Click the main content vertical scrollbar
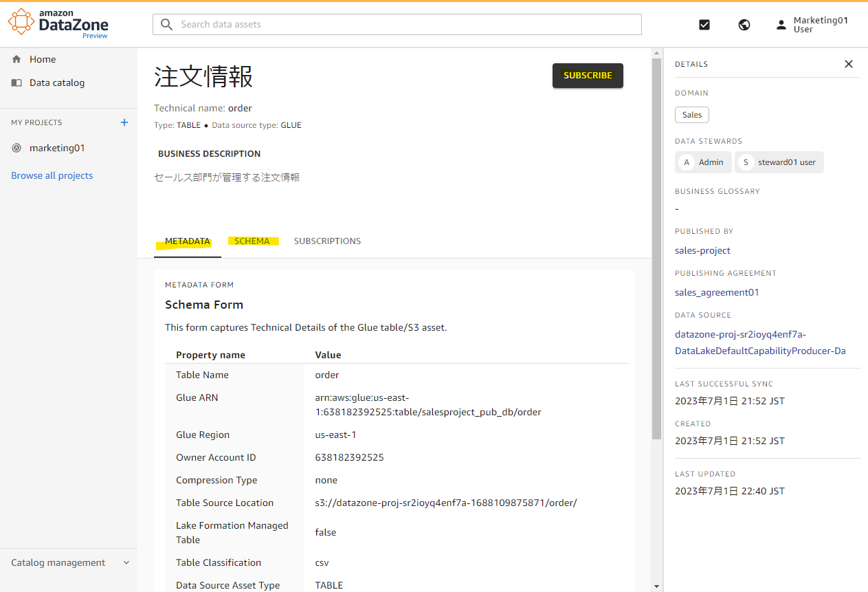868x592 pixels. pyautogui.click(x=656, y=249)
